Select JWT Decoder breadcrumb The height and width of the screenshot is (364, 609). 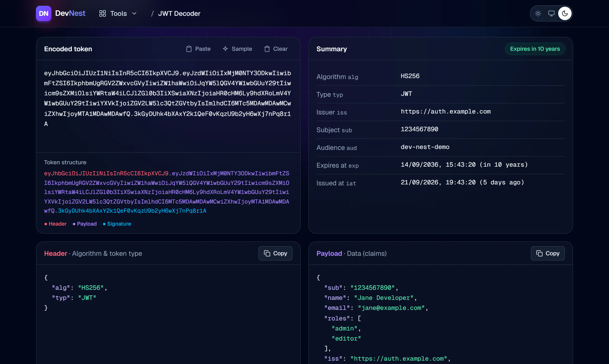[x=179, y=13]
